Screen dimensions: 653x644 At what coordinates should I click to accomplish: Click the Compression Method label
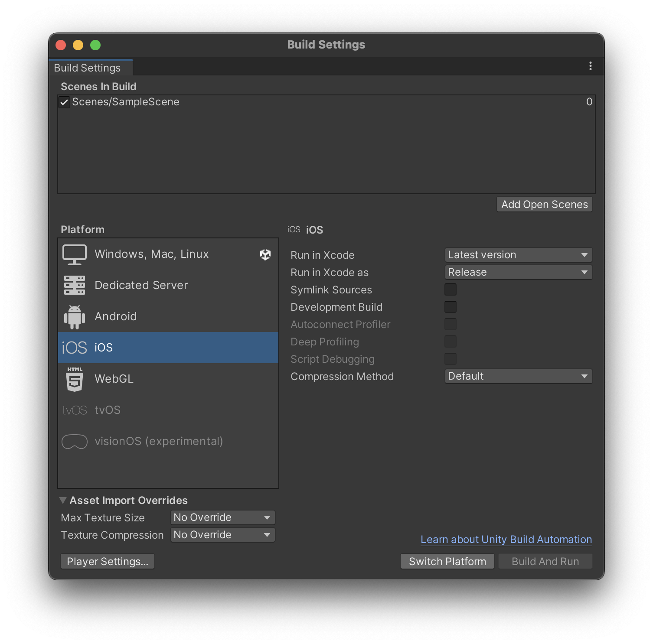342,377
